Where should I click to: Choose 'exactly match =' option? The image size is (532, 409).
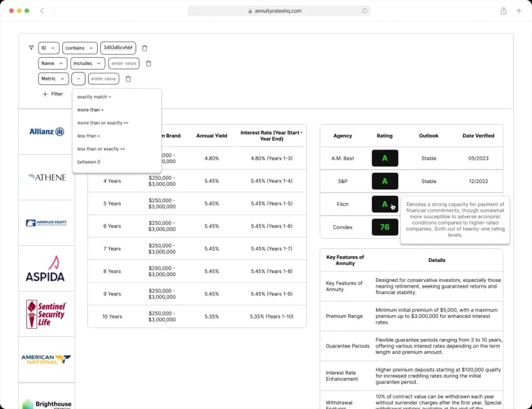point(94,97)
